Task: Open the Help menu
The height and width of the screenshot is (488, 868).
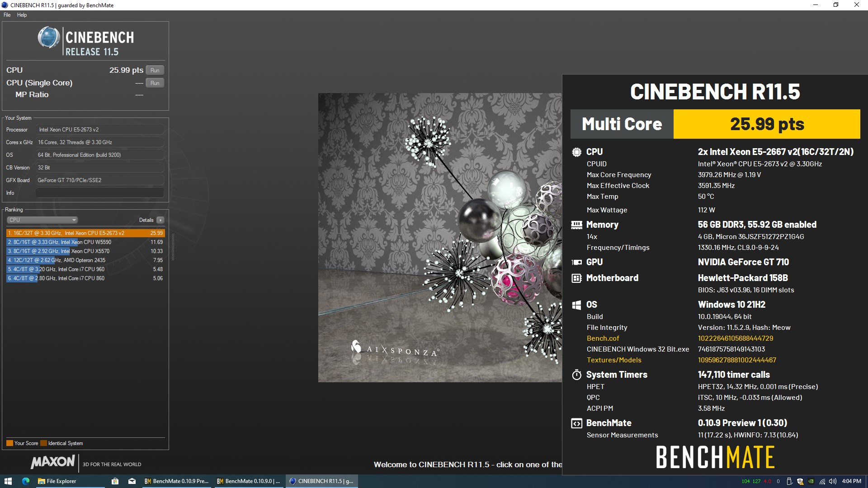Action: tap(22, 15)
